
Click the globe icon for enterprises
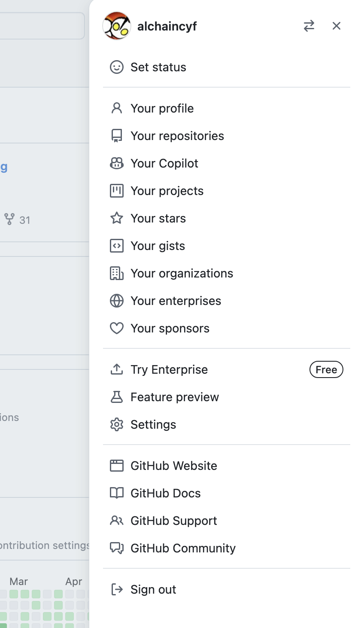(117, 301)
